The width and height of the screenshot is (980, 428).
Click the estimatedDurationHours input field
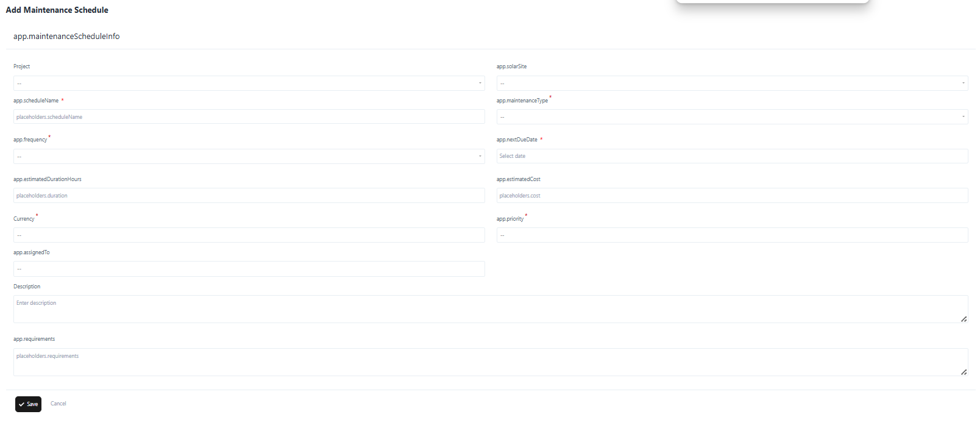coord(249,196)
